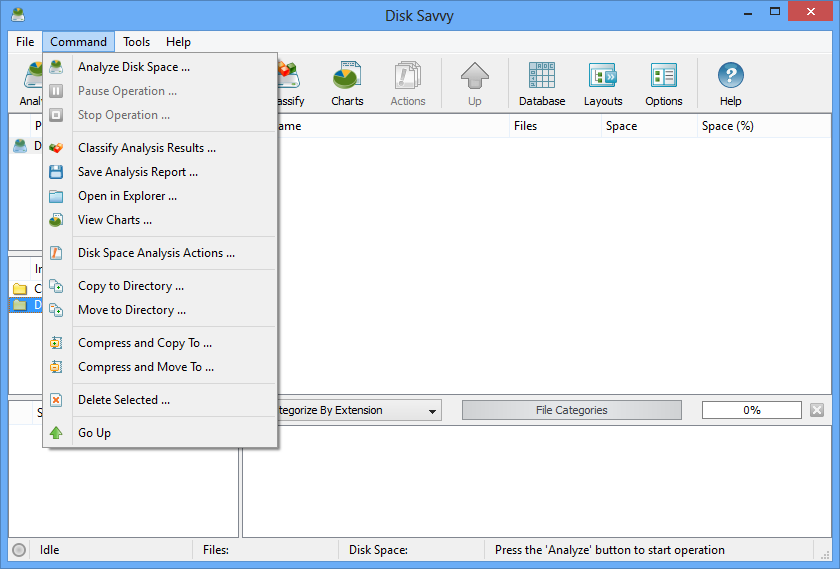
Task: Click the 'Disk Space:' status bar text
Action: click(x=378, y=550)
